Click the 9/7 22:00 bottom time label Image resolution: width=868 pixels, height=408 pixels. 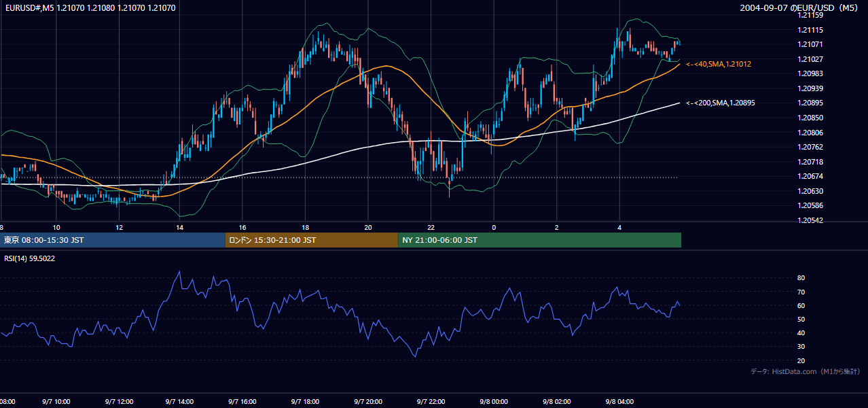[431, 402]
